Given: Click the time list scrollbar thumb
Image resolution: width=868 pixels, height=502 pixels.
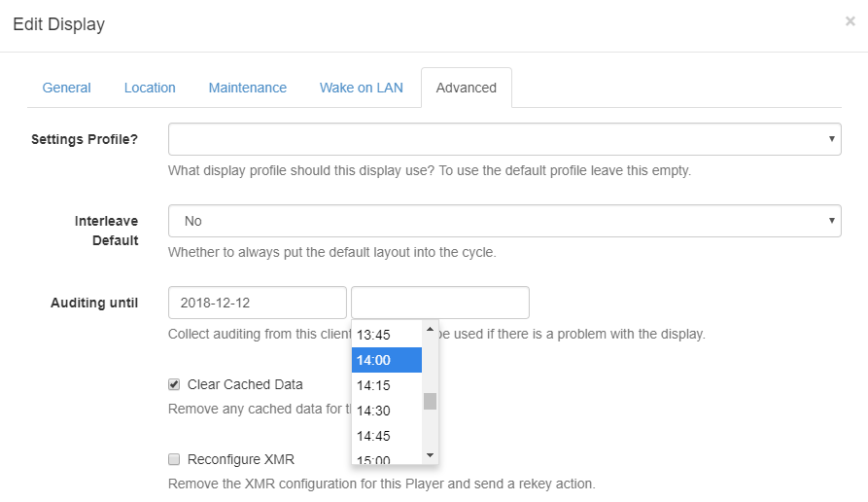Looking at the screenshot, I should coord(430,401).
